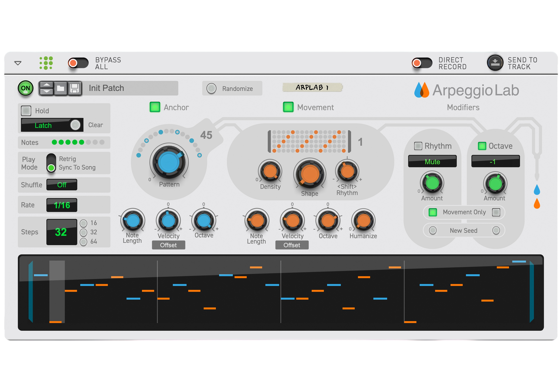Disable the Octave modifier checkbox
The image size is (560, 392).
(482, 146)
